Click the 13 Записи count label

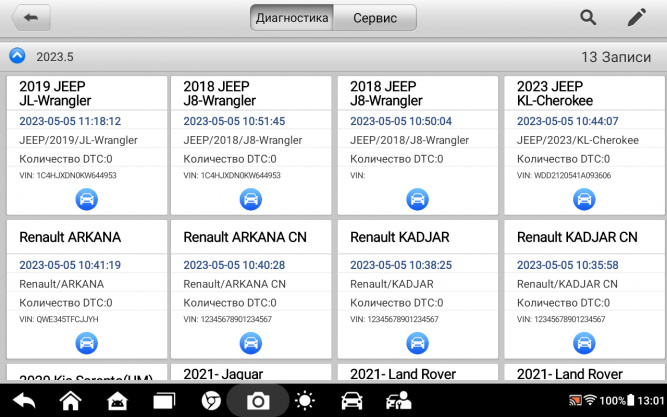coord(616,57)
